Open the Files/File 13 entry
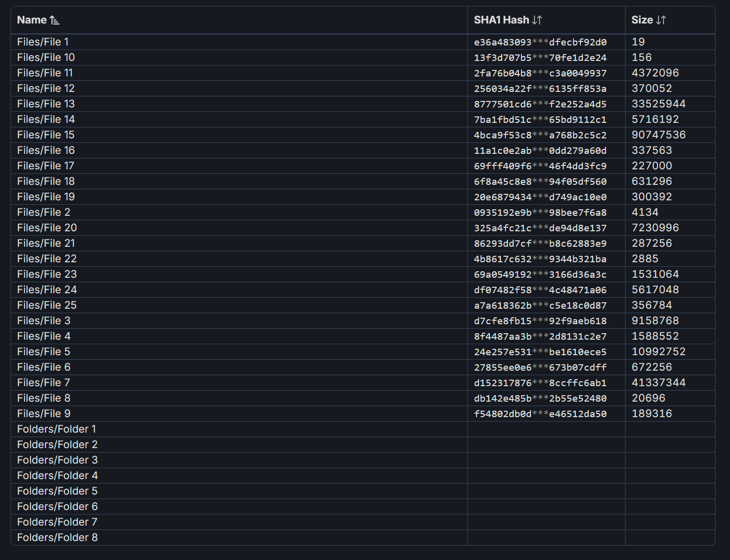 [x=46, y=104]
